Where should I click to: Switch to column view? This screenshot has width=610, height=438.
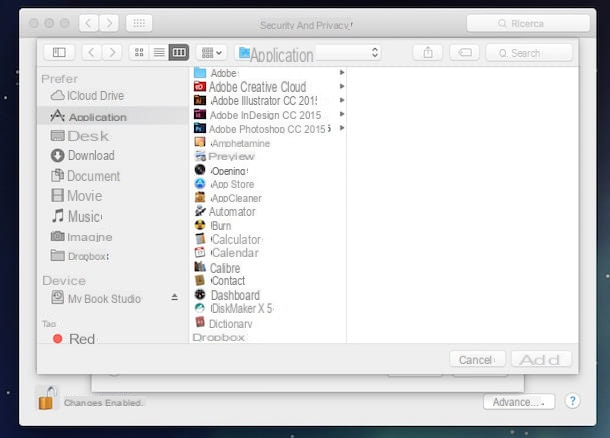click(x=179, y=52)
